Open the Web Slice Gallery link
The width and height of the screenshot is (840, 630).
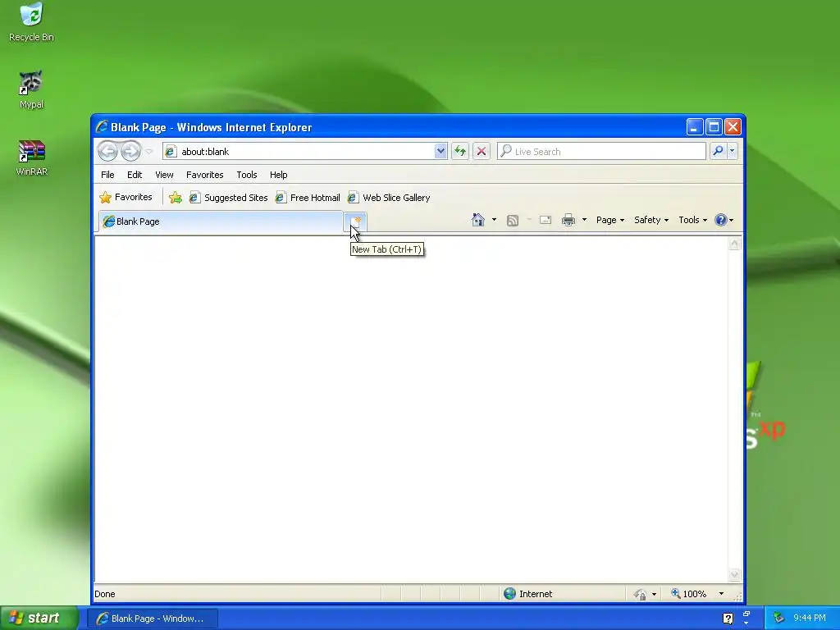click(389, 198)
